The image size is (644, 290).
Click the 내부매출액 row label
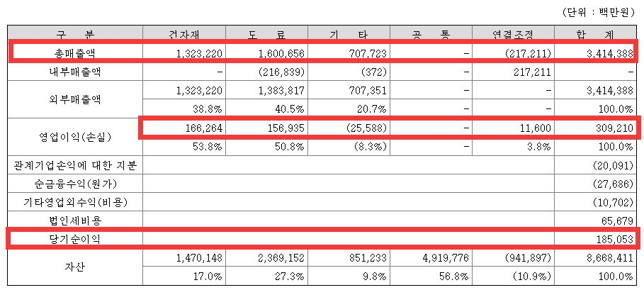(74, 72)
